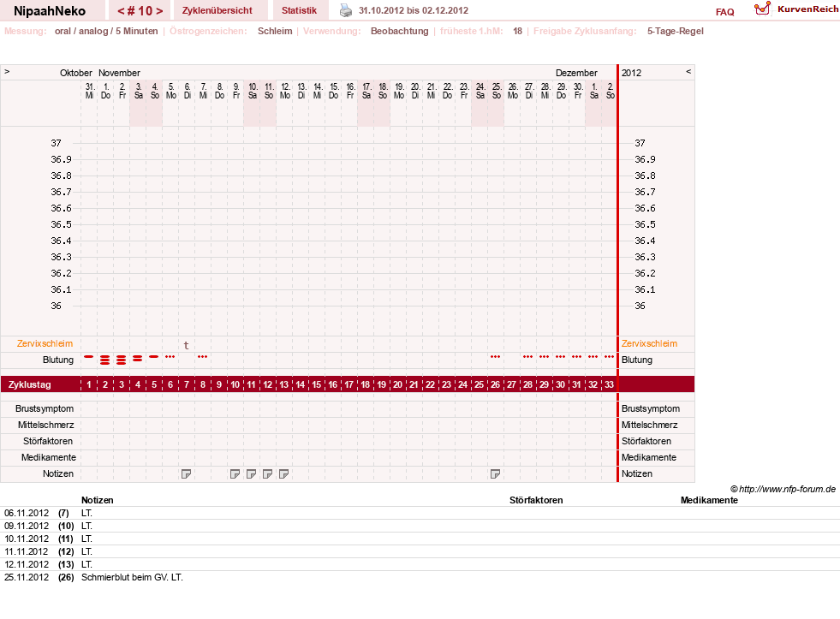Click the date header '17. Sa'

click(366, 91)
